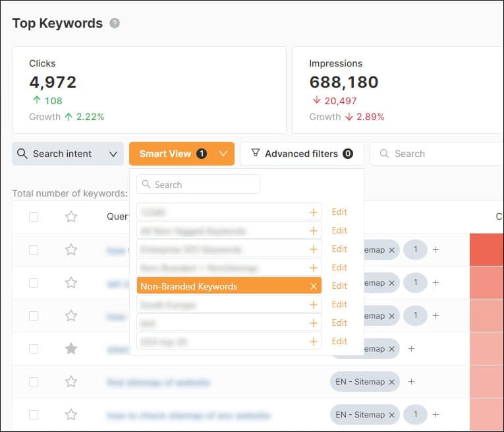Image resolution: width=504 pixels, height=432 pixels.
Task: Unstar the row with the filled star
Action: (x=71, y=349)
